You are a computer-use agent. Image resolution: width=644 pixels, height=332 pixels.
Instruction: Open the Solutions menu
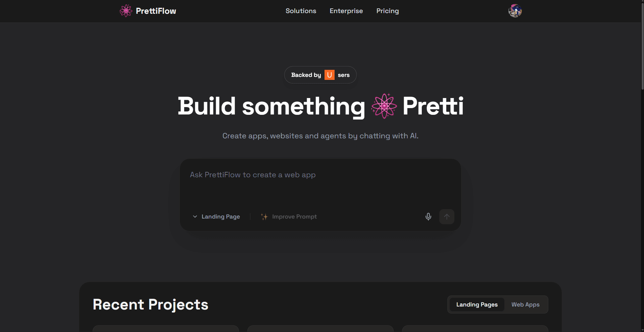pyautogui.click(x=301, y=11)
